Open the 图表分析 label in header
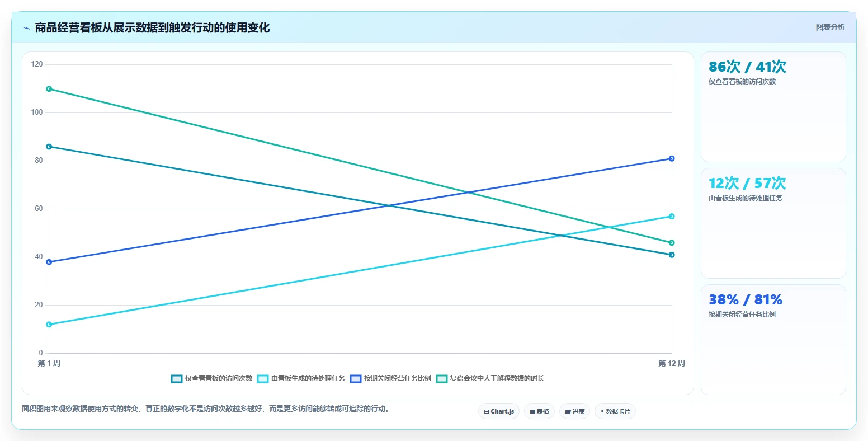 (x=830, y=27)
